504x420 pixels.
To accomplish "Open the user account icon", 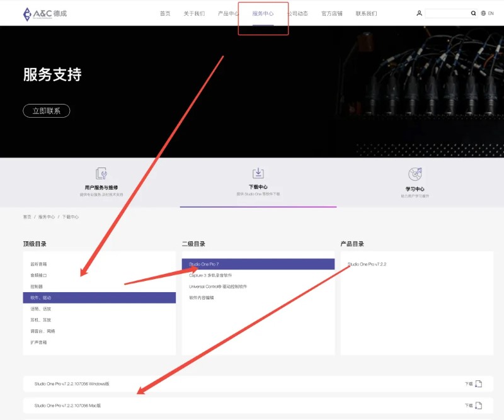I will [419, 13].
